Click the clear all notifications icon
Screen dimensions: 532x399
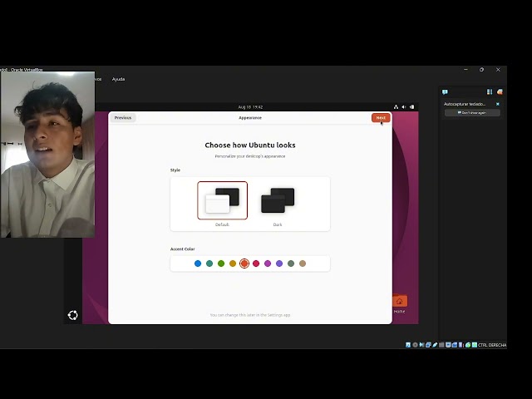(500, 92)
